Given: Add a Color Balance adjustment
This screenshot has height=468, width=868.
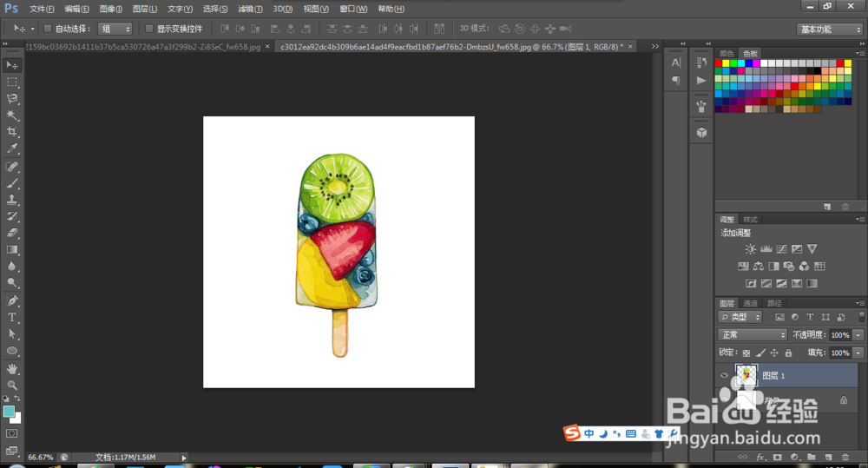Looking at the screenshot, I should pos(759,267).
